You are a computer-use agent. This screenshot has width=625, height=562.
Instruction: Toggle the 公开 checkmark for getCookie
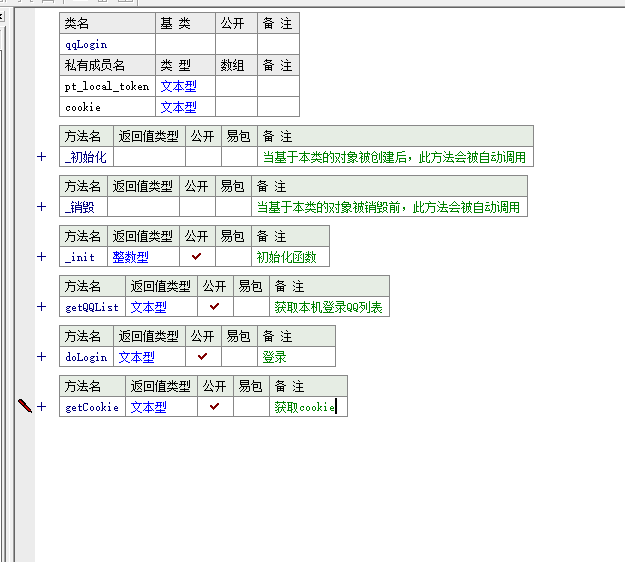click(214, 407)
